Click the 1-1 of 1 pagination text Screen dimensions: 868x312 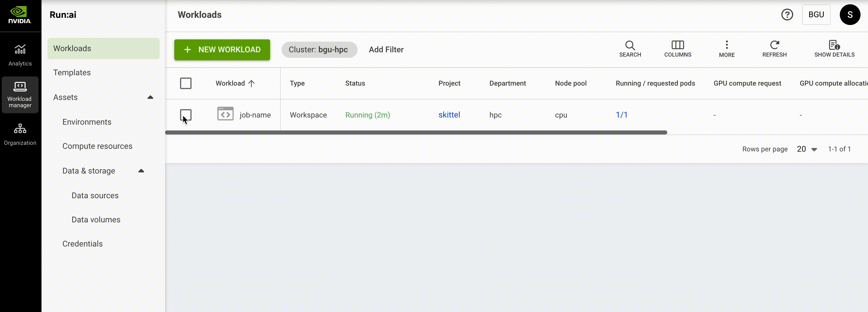click(x=839, y=149)
